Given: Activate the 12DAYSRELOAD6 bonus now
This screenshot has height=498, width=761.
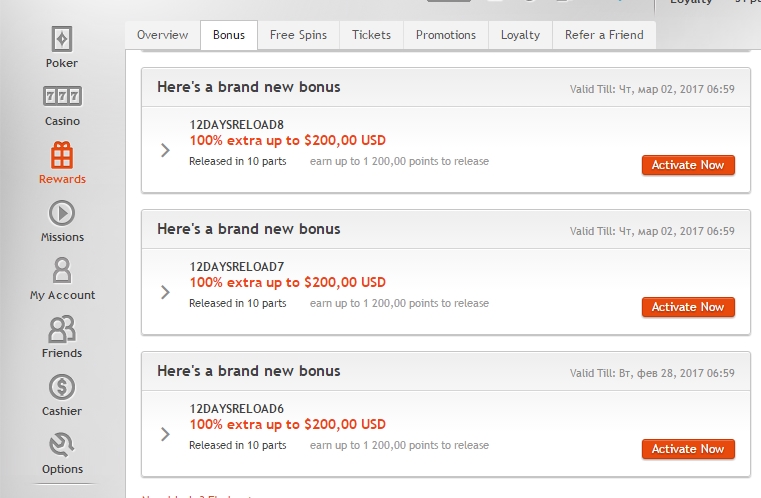Looking at the screenshot, I should 688,449.
